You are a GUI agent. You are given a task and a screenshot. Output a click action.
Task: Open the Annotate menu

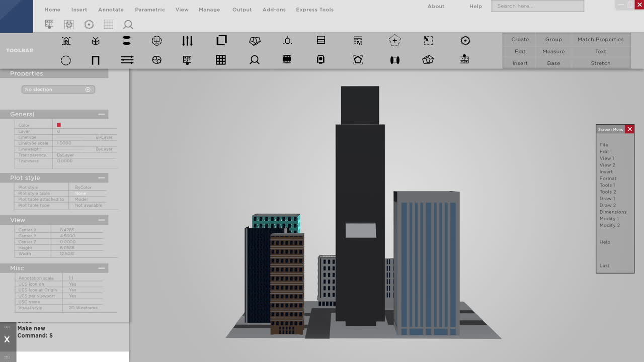pos(111,10)
